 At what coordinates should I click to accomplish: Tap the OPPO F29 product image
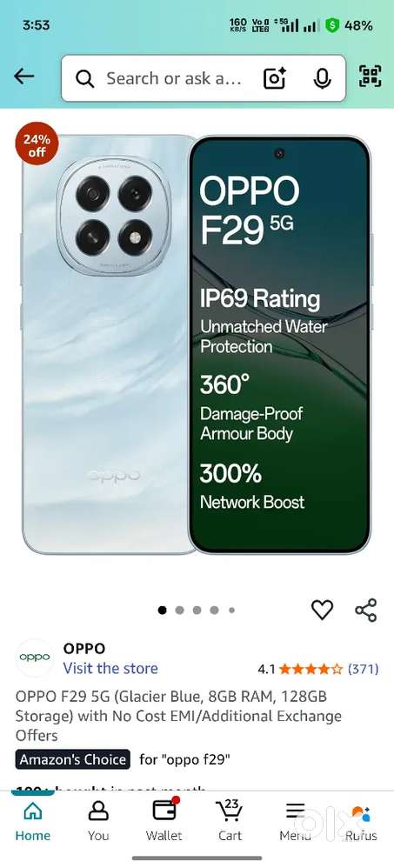197,344
